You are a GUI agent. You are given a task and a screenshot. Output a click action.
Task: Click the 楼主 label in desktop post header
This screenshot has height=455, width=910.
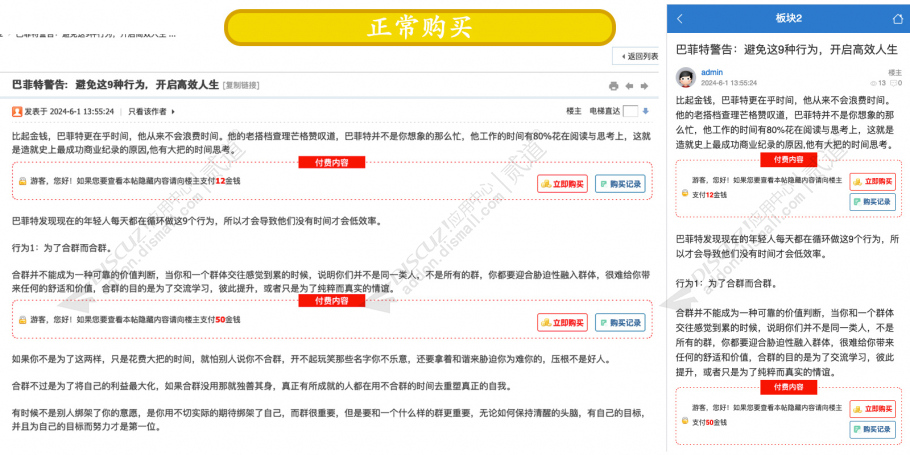click(x=574, y=111)
